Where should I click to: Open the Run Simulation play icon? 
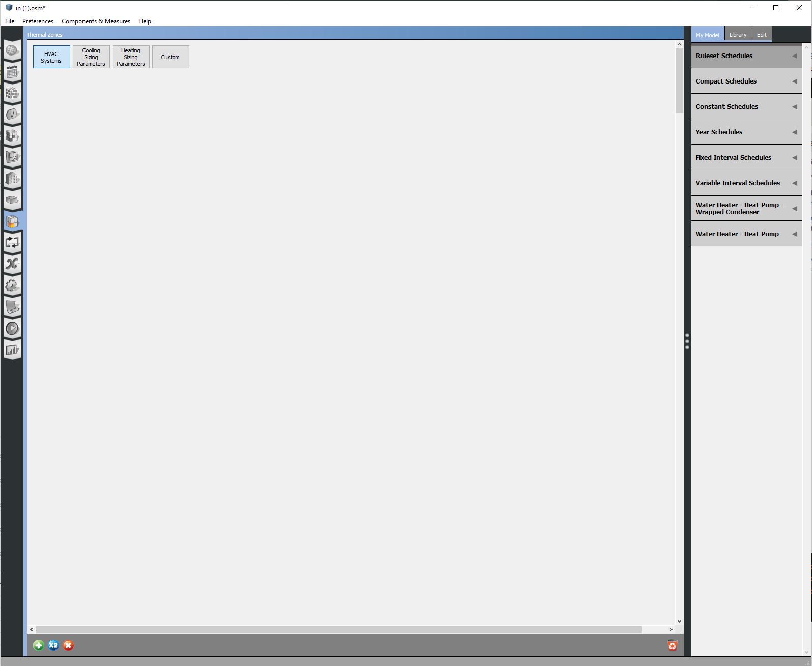(12, 328)
